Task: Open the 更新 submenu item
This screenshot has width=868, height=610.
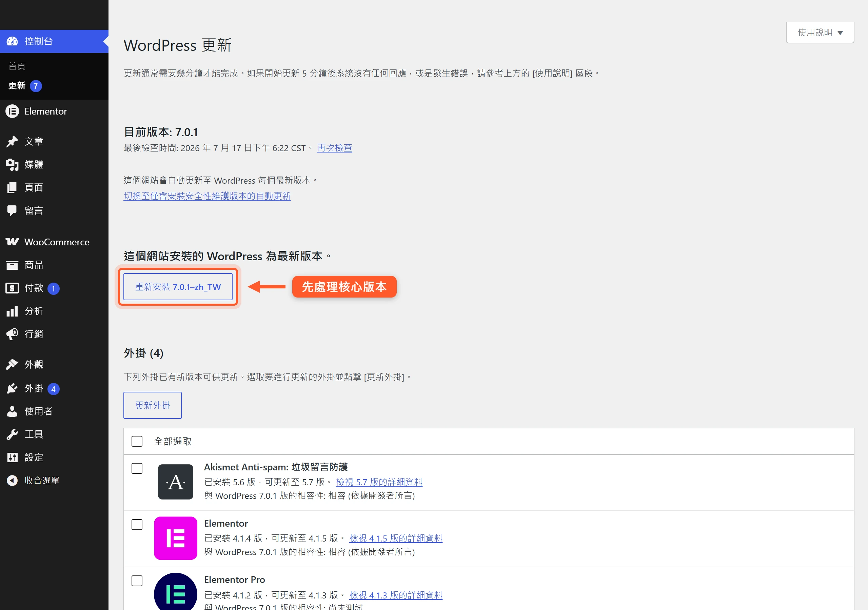Action: [x=17, y=86]
